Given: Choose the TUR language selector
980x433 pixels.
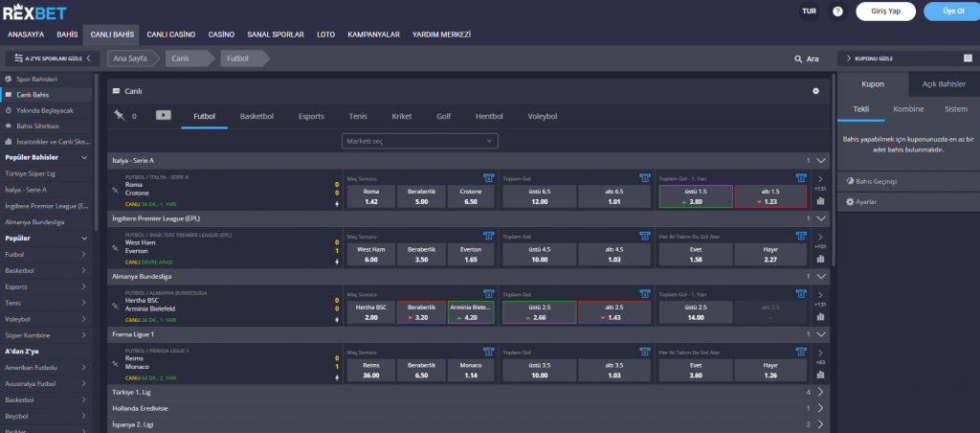Looking at the screenshot, I should click(809, 11).
